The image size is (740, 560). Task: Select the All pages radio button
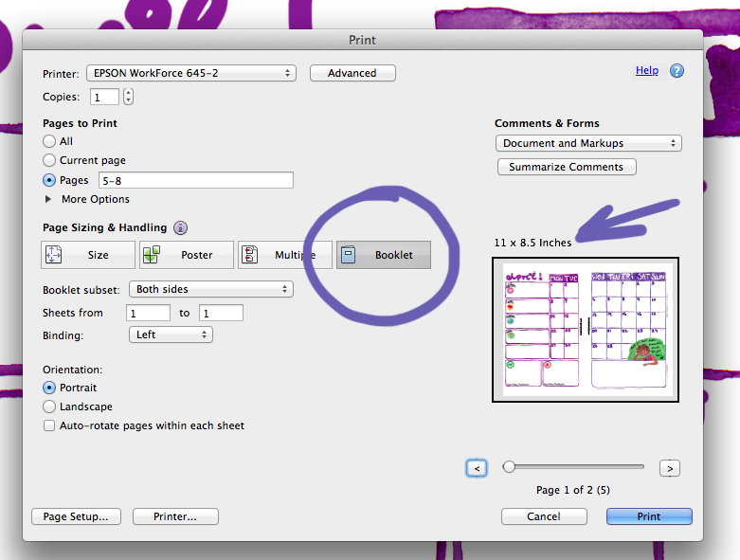pos(49,141)
